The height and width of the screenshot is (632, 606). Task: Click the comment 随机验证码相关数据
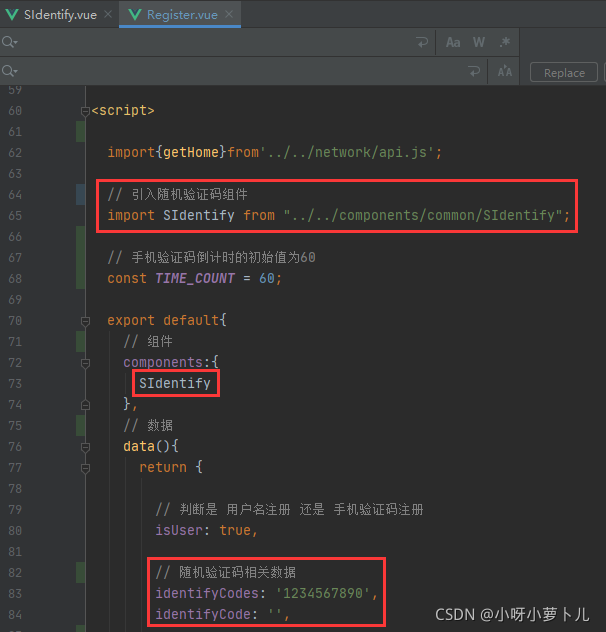coord(225,573)
